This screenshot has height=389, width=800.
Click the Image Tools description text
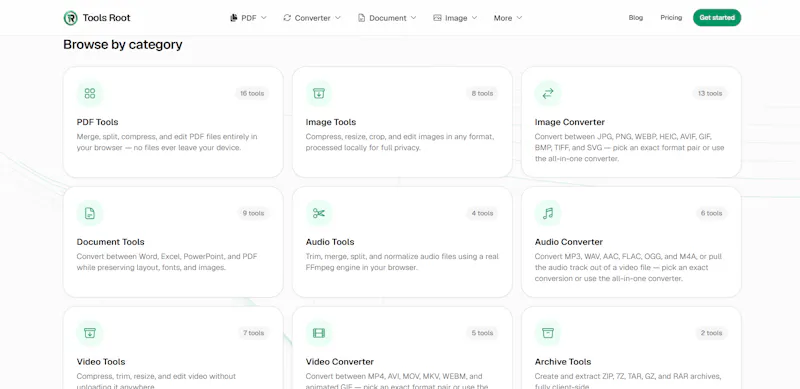coord(400,142)
